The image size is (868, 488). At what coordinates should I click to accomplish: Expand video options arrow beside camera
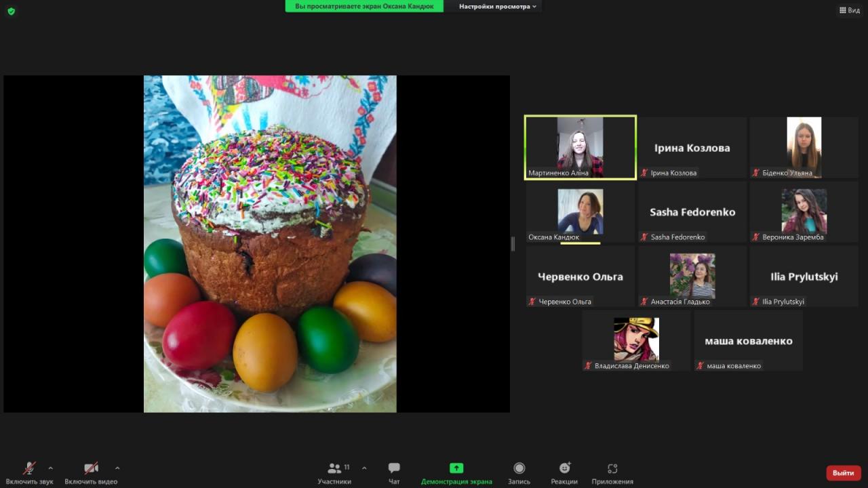point(117,468)
